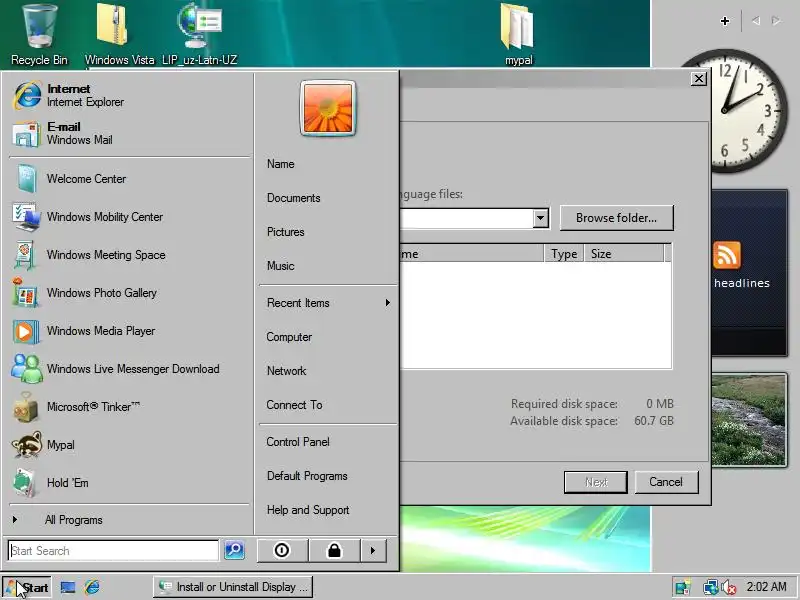This screenshot has height=600, width=800.
Task: Open Internet Explorer from Start menu
Action: 130,95
